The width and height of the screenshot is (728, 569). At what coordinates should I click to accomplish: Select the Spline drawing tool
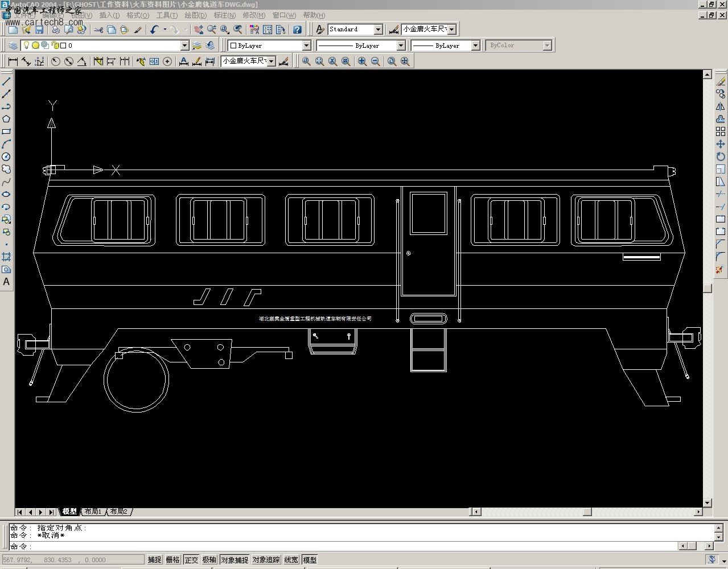coord(6,182)
